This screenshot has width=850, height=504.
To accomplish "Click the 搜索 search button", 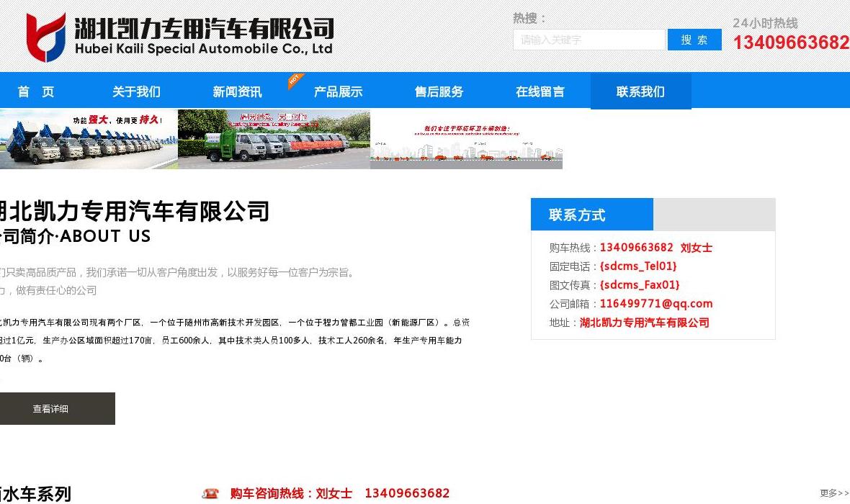I will click(694, 40).
